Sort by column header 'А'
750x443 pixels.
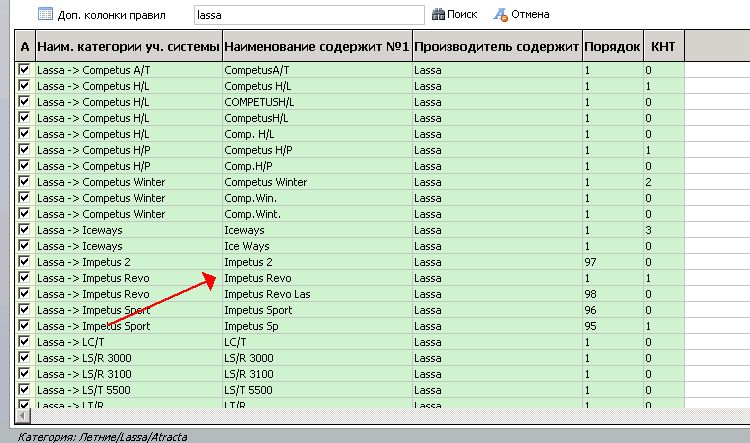click(25, 46)
